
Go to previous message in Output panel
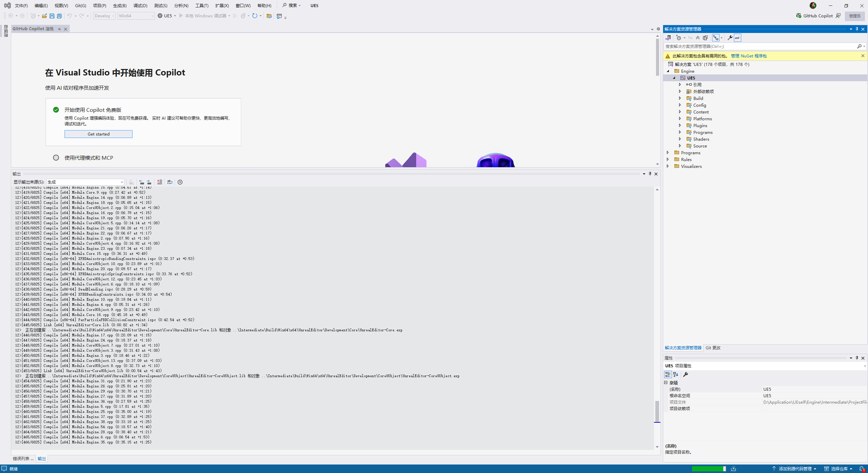tap(142, 182)
